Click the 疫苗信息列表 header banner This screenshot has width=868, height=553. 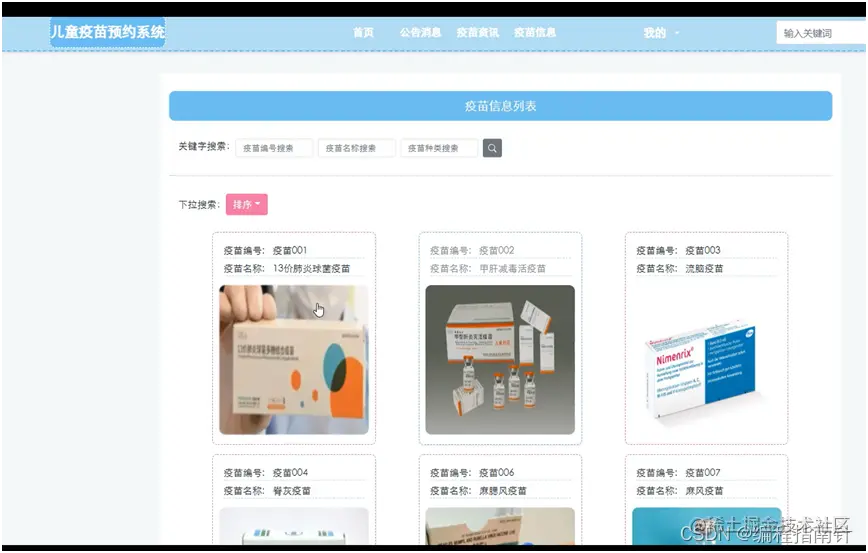pos(500,106)
